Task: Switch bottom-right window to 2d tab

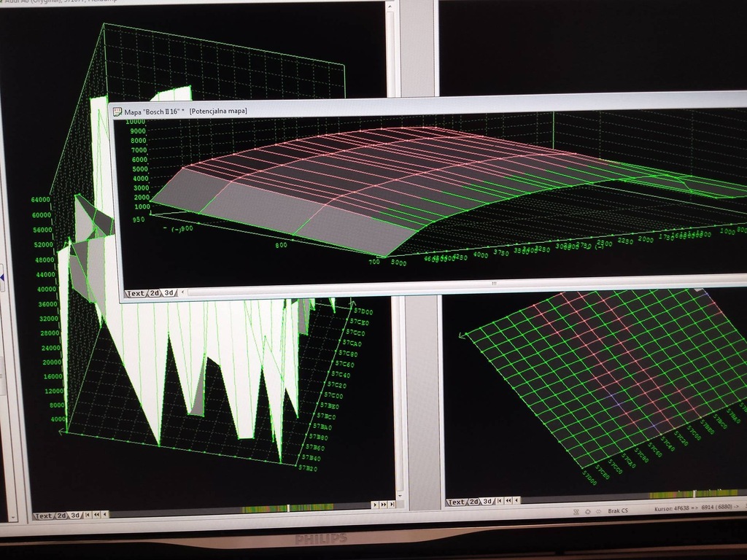Action: point(474,502)
